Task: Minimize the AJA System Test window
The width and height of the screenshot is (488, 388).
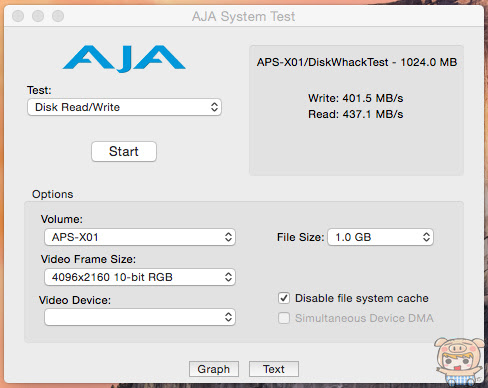Action: (38, 16)
